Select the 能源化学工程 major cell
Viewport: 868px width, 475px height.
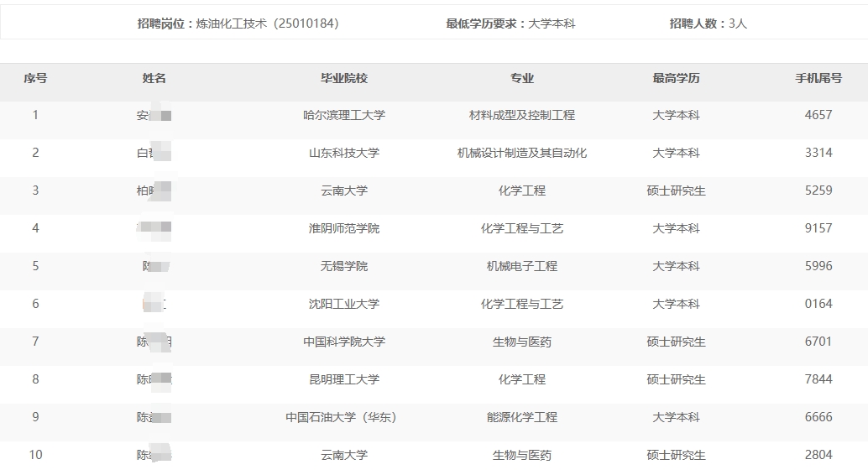click(x=522, y=417)
